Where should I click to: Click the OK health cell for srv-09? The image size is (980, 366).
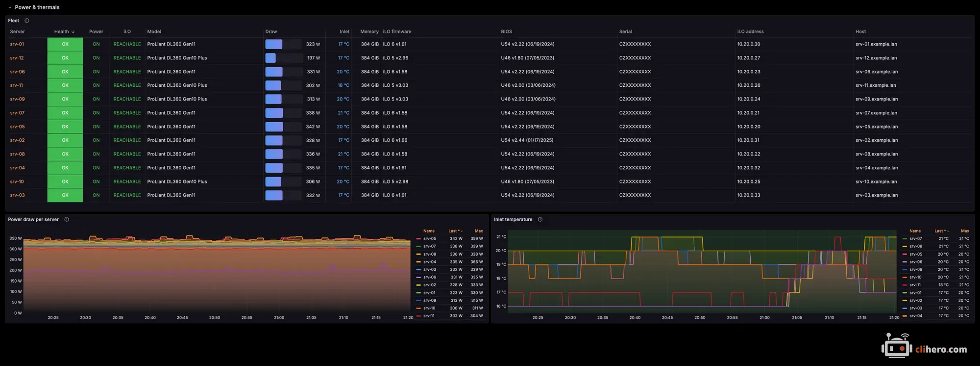point(65,99)
